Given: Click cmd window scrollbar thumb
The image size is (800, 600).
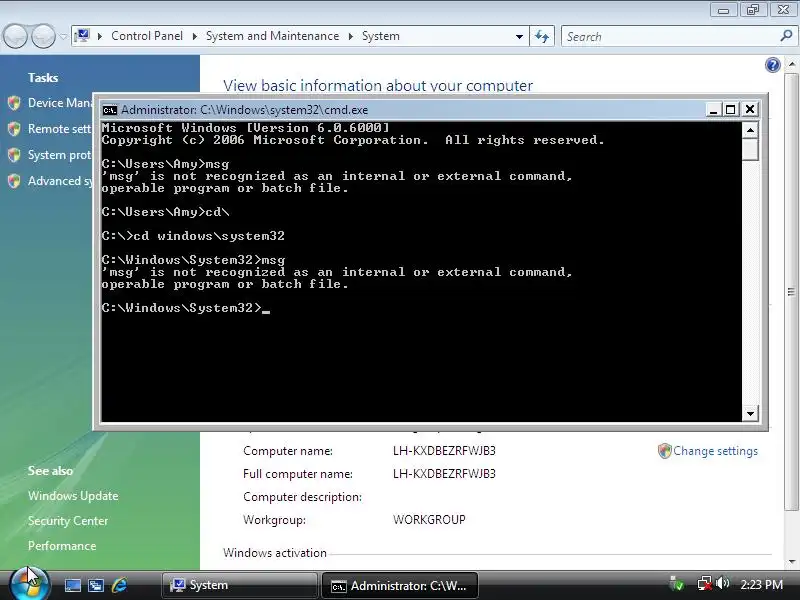Looking at the screenshot, I should [x=750, y=149].
